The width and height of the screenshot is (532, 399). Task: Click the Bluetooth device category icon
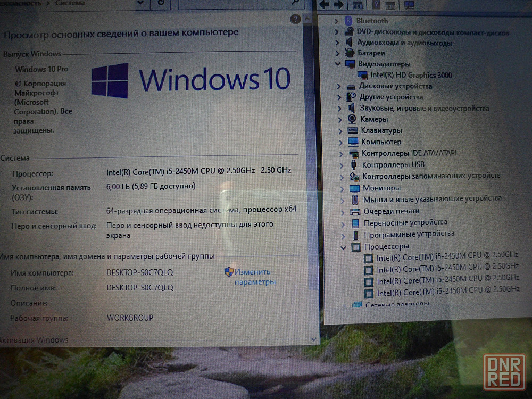[349, 21]
